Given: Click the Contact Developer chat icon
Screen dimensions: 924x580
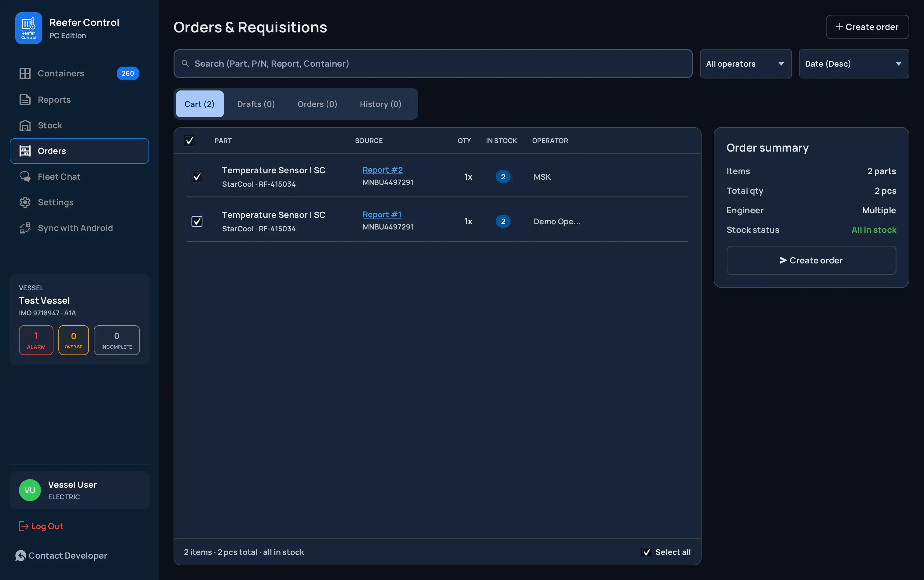Looking at the screenshot, I should [x=21, y=556].
